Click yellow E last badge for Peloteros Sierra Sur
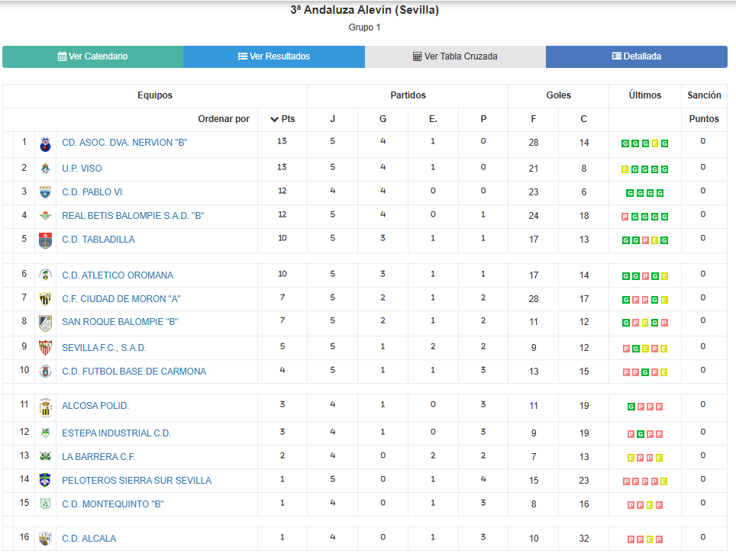 (663, 481)
